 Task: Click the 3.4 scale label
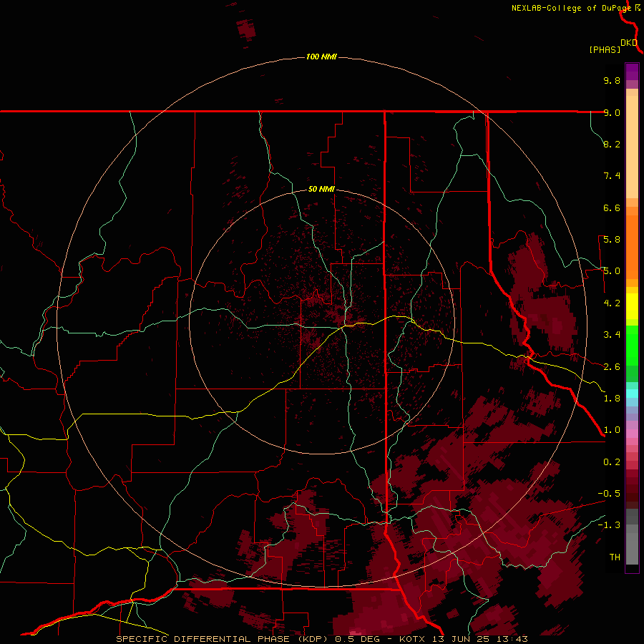612,335
